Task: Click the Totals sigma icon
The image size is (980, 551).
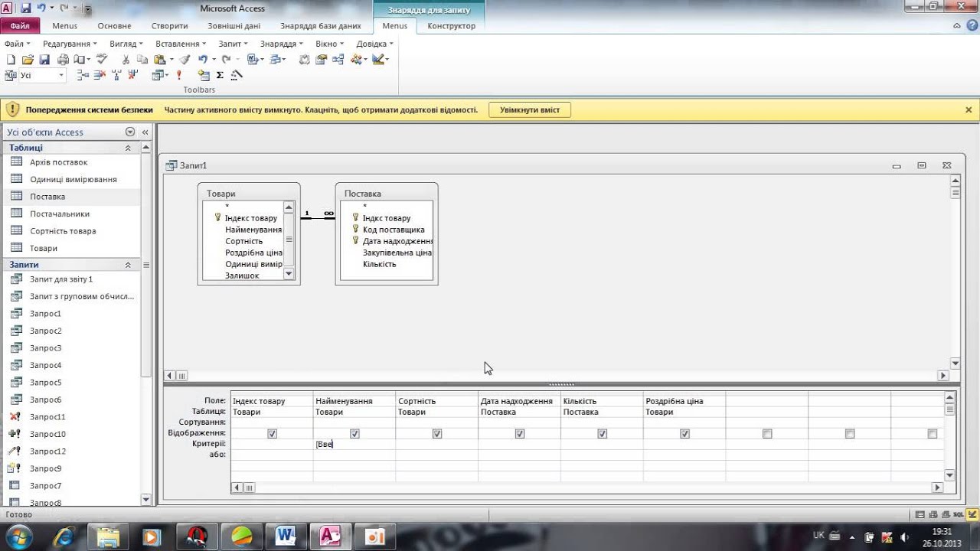Action: pos(220,75)
